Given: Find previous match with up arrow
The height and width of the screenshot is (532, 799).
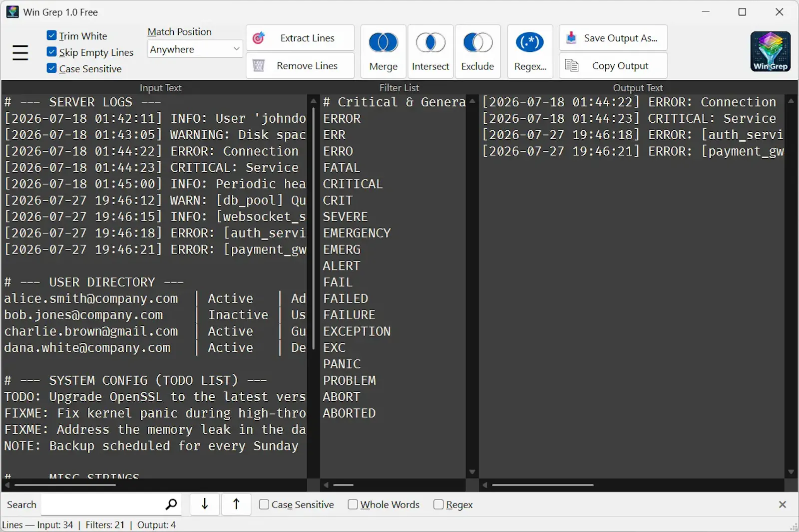Looking at the screenshot, I should coord(236,504).
